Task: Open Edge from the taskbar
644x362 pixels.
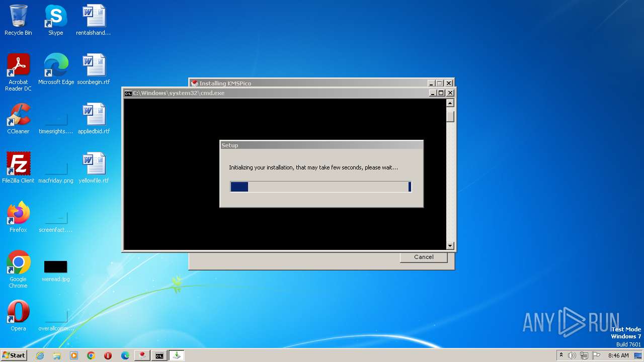Action: 125,355
